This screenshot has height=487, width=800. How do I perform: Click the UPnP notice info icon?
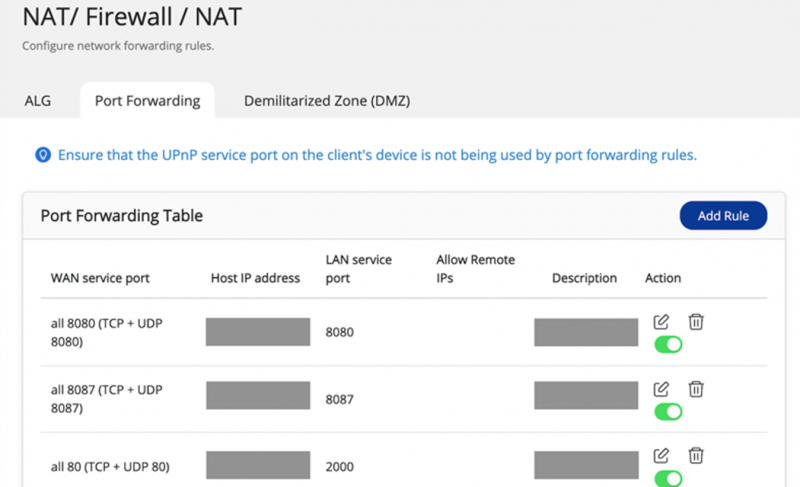(x=43, y=155)
